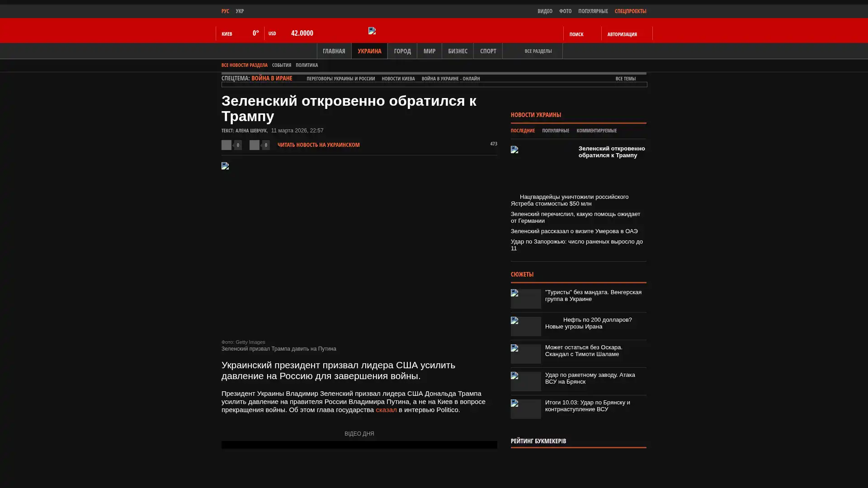
Task: Follow the сказал link in article text
Action: coord(386,410)
